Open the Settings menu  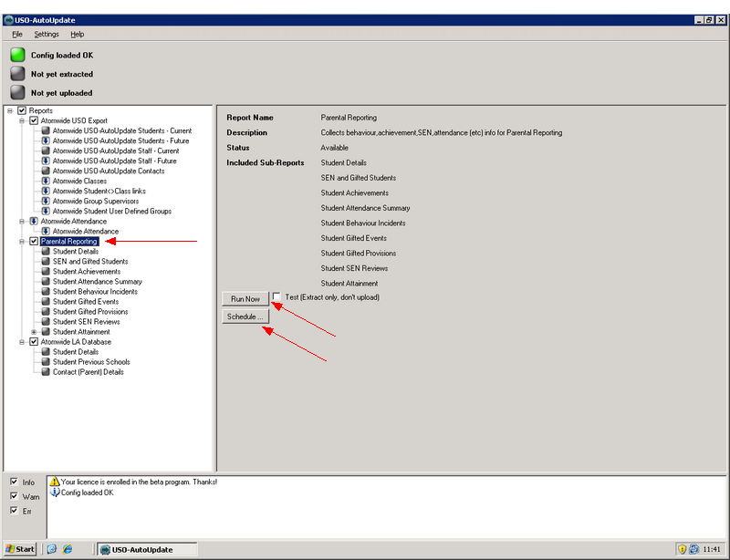click(47, 34)
